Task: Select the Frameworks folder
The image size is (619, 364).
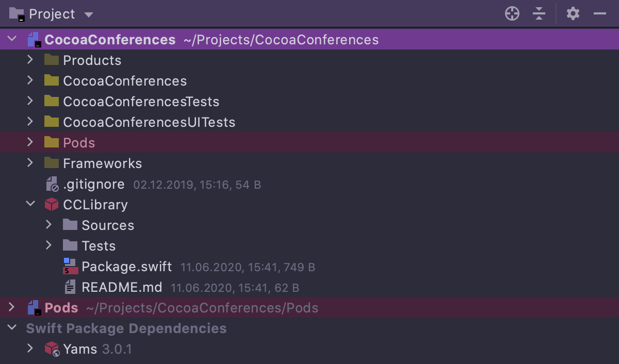Action: (x=102, y=163)
